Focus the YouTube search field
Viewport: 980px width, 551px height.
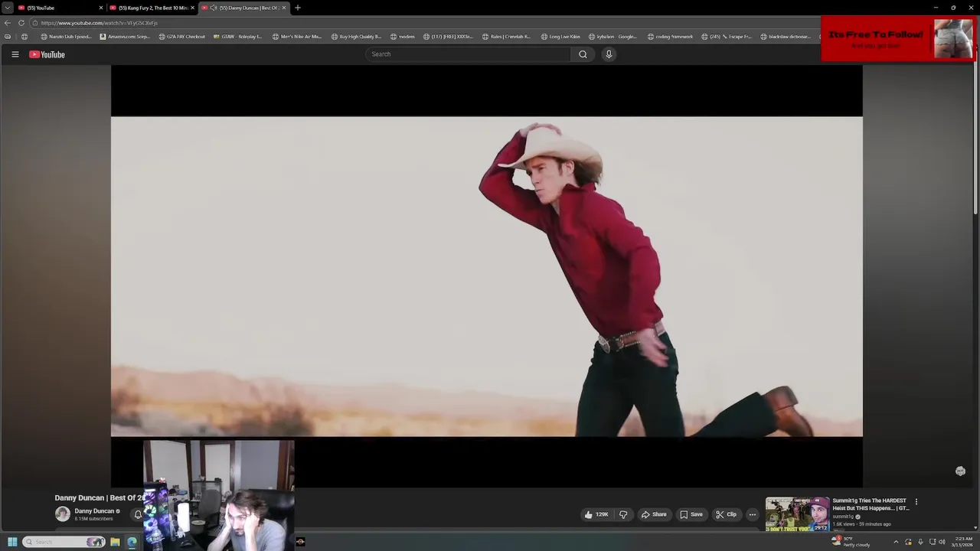468,54
